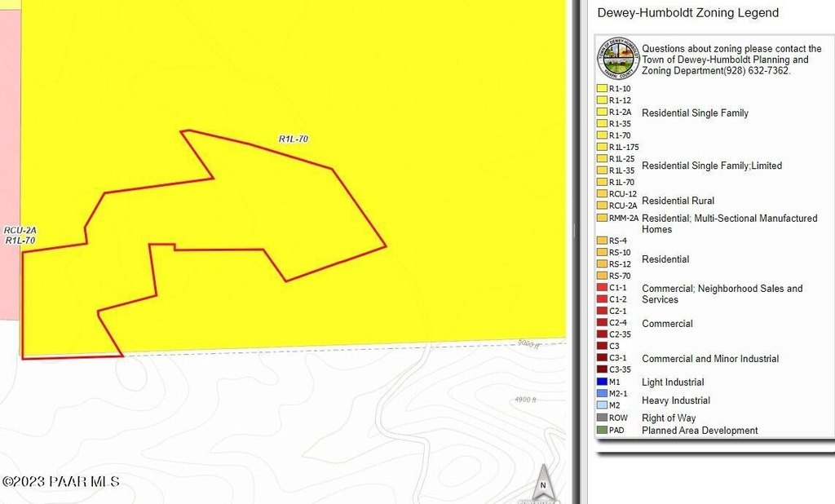The height and width of the screenshot is (504, 835).
Task: Click the vertical divider beside the legend panel
Action: pos(576,245)
